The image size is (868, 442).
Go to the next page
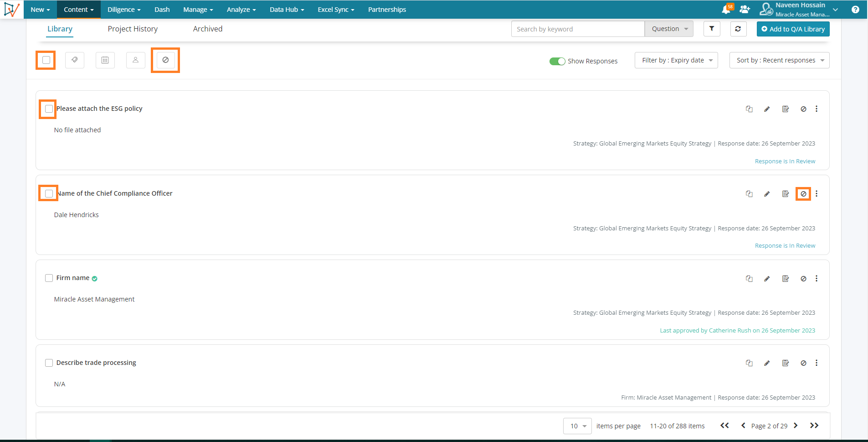[x=796, y=426]
